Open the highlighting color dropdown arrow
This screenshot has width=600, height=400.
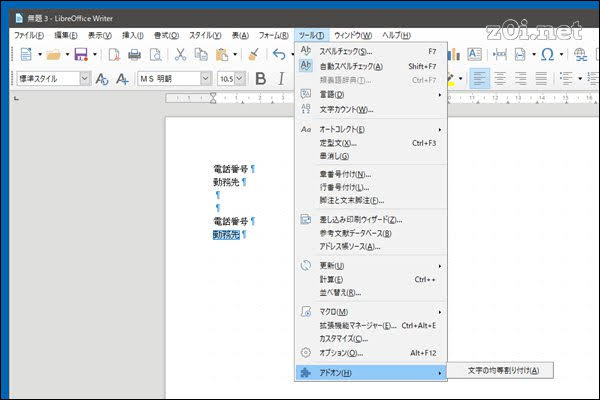click(x=460, y=78)
